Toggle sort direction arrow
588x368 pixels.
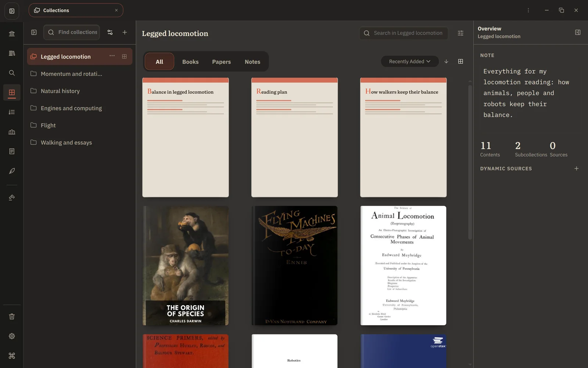click(446, 61)
